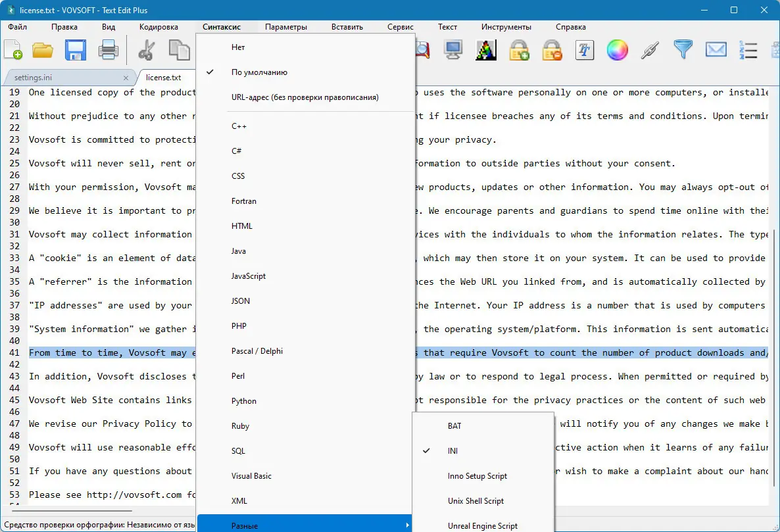This screenshot has height=532, width=780.
Task: Choose Unix Shell Script syntax
Action: point(483,501)
